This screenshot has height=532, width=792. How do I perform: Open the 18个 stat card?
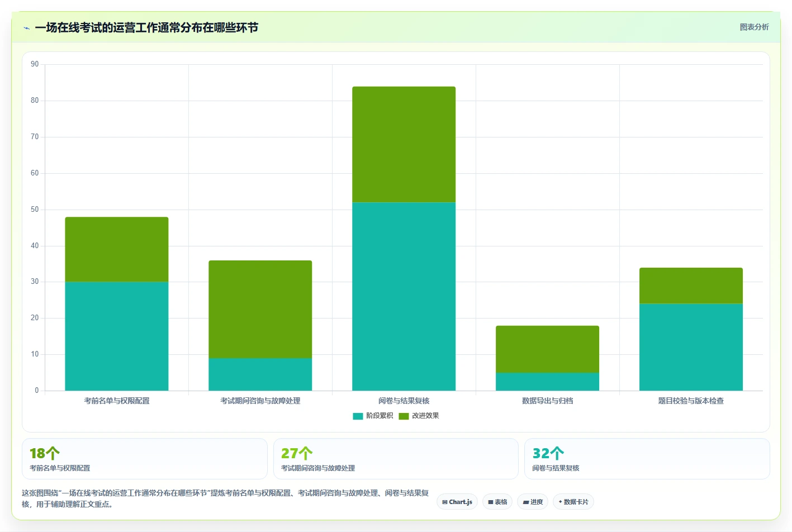(x=145, y=459)
